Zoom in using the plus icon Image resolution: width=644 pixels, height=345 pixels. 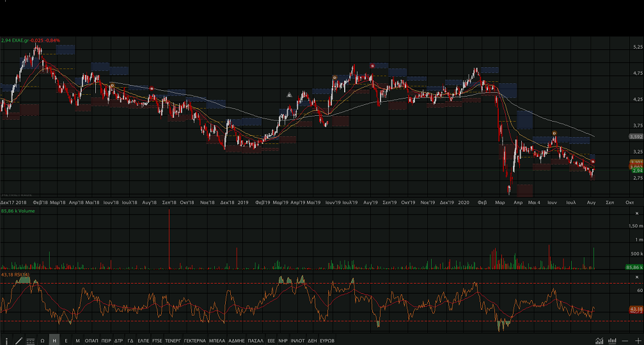click(637, 341)
